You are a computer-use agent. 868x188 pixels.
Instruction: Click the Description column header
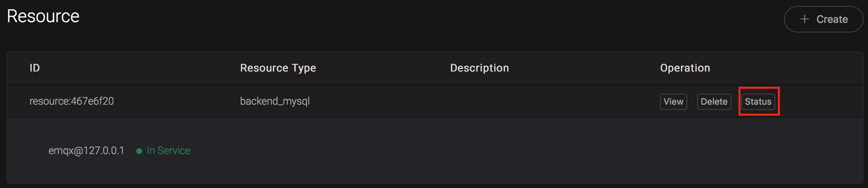tap(479, 68)
